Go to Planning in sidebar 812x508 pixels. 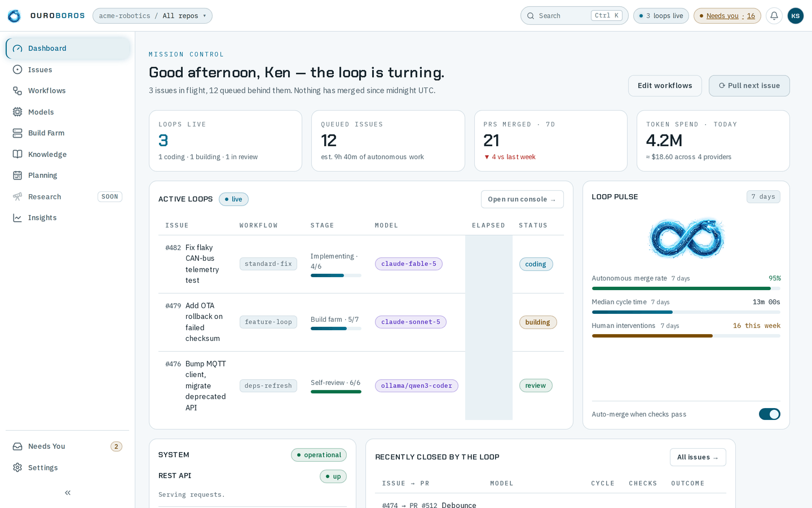68,176
